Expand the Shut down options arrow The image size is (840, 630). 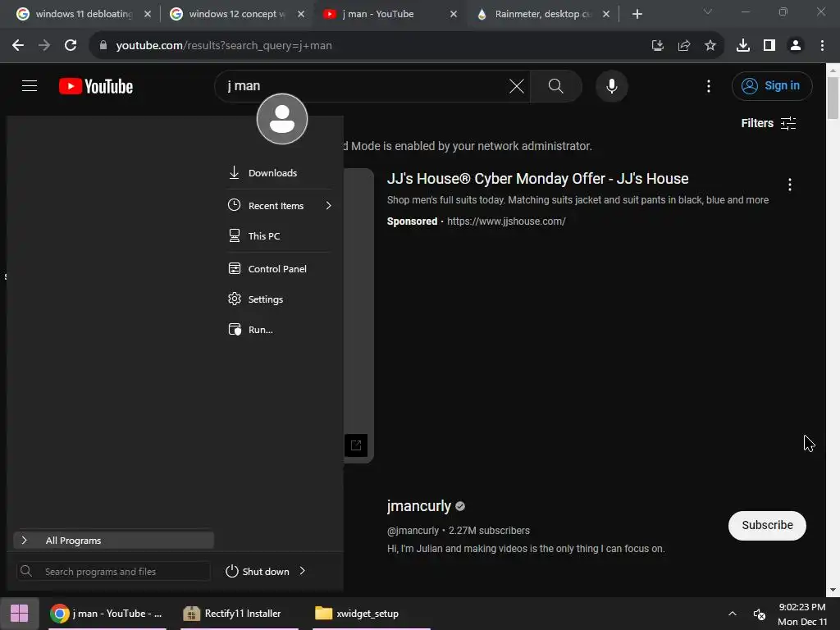click(x=302, y=571)
